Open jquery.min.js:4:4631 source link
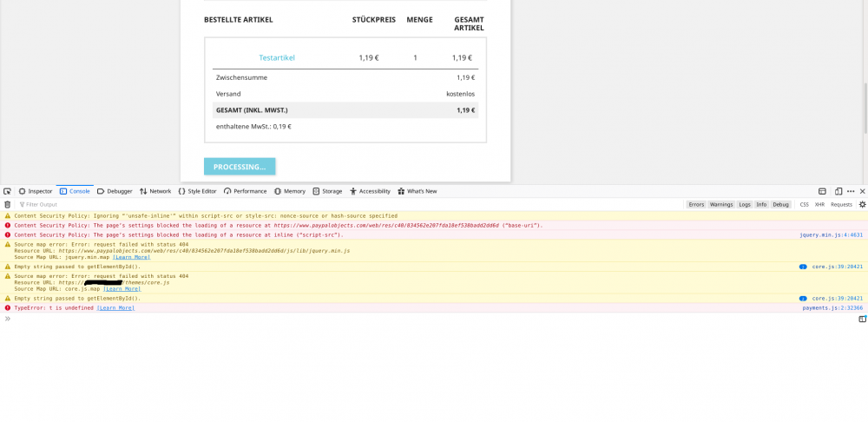Image resolution: width=868 pixels, height=422 pixels. point(831,234)
